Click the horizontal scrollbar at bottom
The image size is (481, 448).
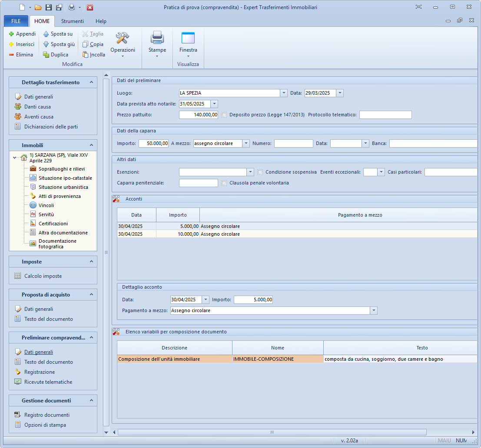(x=272, y=432)
